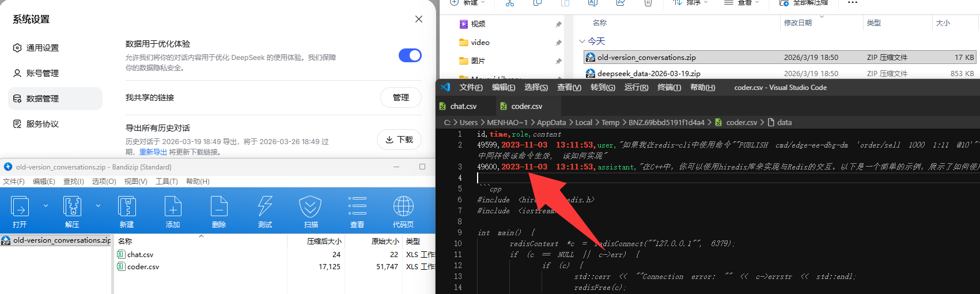The height and width of the screenshot is (294, 980).
Task: Click the Delete (删除) icon in Bandizip
Action: click(x=219, y=206)
